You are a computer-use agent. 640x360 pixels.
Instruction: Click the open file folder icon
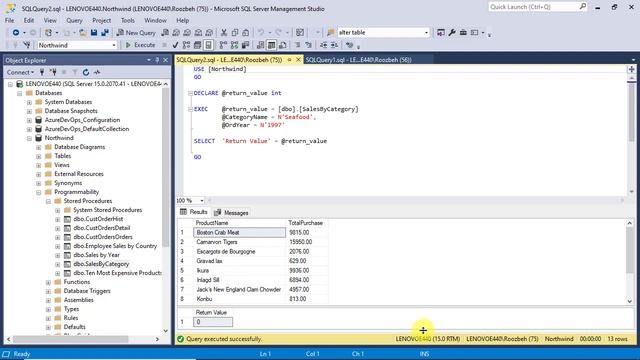pos(82,33)
